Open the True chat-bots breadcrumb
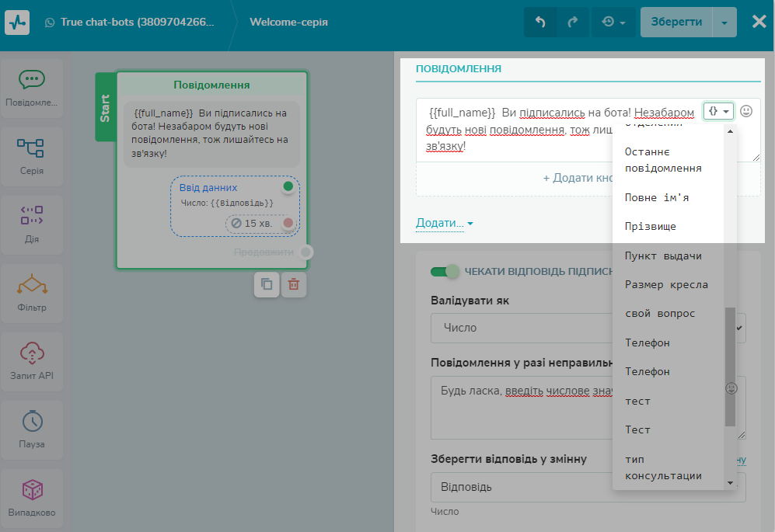The width and height of the screenshot is (775, 532). 137,23
